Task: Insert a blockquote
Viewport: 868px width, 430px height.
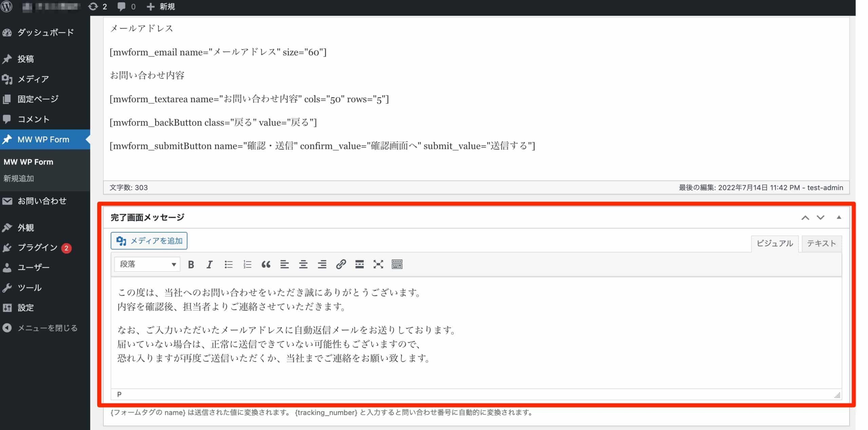Action: 266,265
